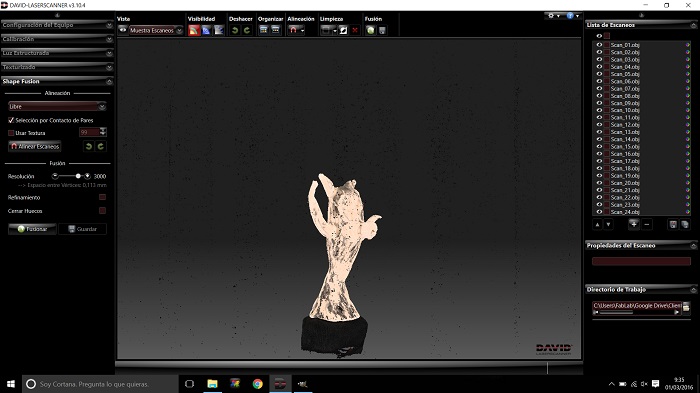Image resolution: width=700 pixels, height=393 pixels.
Task: Open File Explorer from taskbar
Action: pos(212,384)
